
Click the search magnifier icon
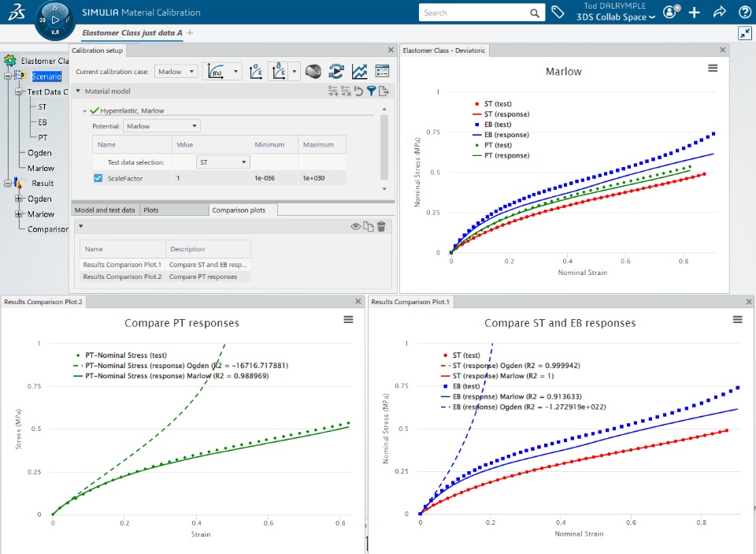coord(535,13)
